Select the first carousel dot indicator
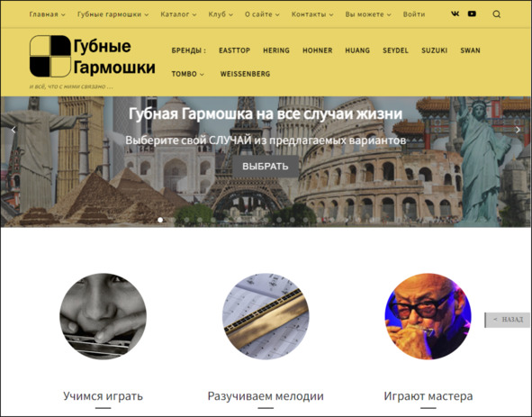The image size is (532, 417). pyautogui.click(x=160, y=220)
